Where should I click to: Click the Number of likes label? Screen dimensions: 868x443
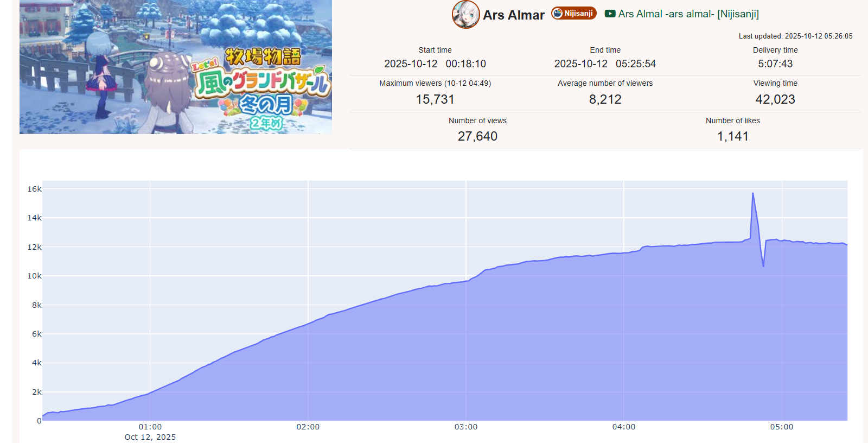tap(733, 121)
